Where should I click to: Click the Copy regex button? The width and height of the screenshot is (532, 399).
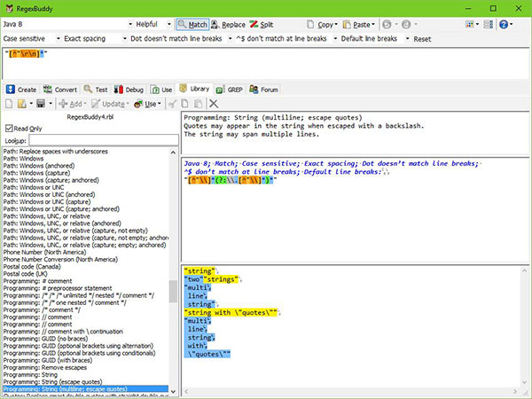coord(320,25)
